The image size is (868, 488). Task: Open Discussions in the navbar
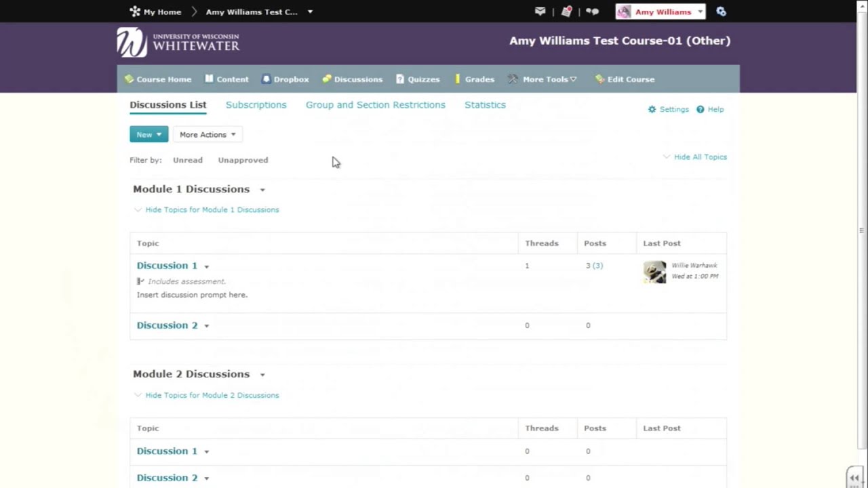pos(353,79)
